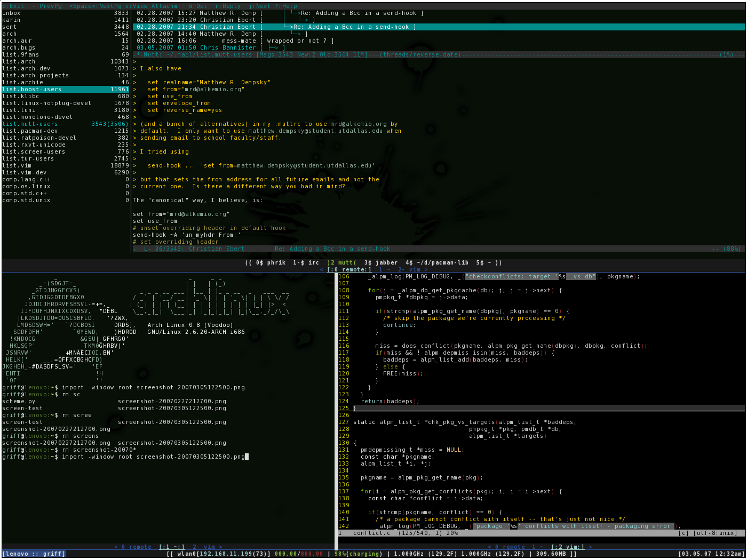The image size is (747, 560).
Task: Open comp.os.linux newsgroup
Action: (66, 186)
